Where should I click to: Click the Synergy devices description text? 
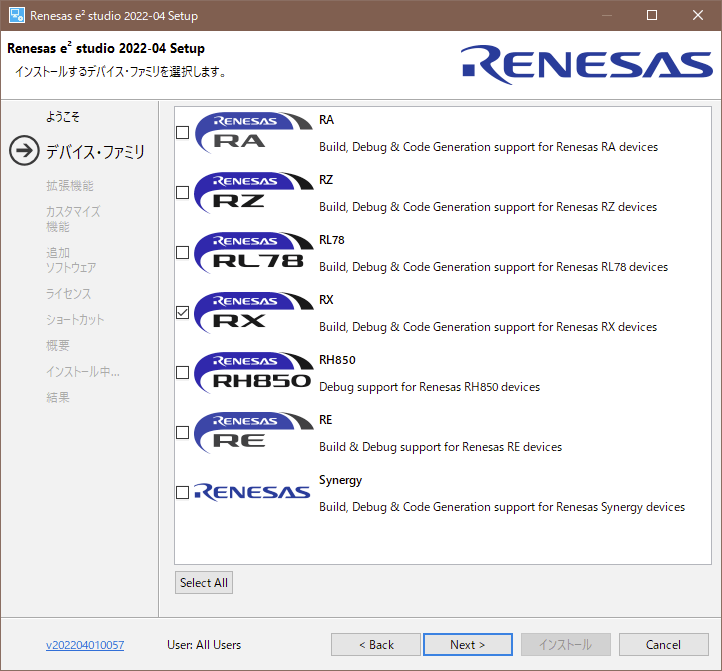tap(502, 507)
